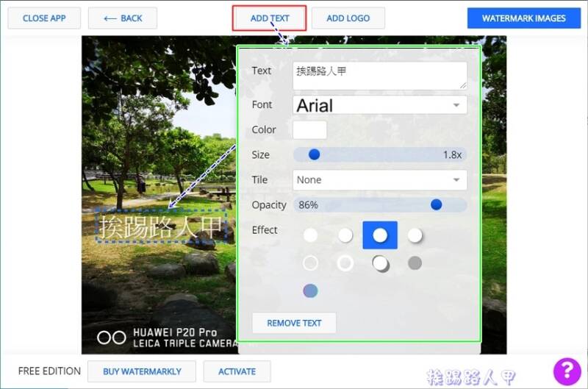Select the plain white no-effect circle
588x389 pixels.
point(310,235)
